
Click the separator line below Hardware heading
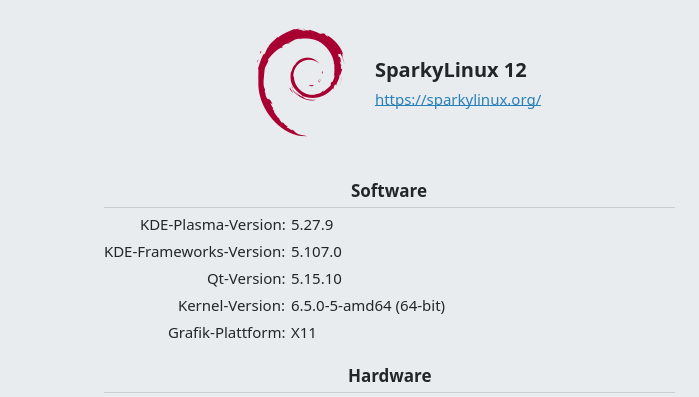(x=389, y=393)
